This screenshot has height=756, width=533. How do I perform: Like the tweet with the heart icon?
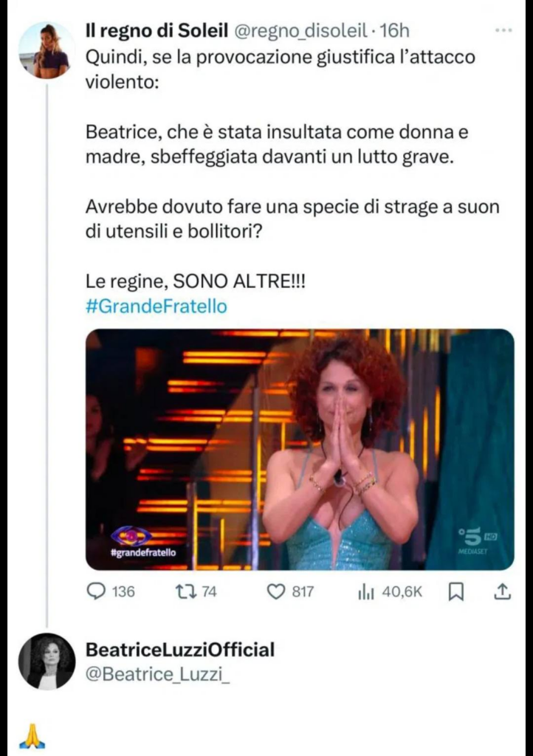tap(275, 591)
